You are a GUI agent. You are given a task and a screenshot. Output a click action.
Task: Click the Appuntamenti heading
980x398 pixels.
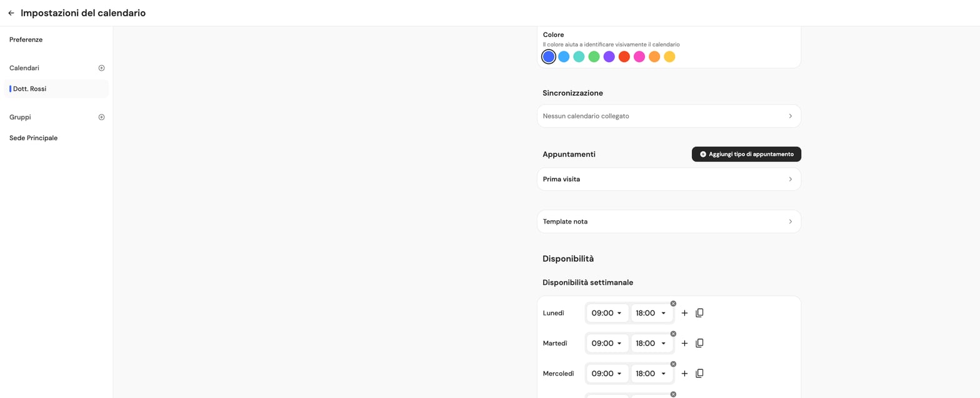[569, 154]
